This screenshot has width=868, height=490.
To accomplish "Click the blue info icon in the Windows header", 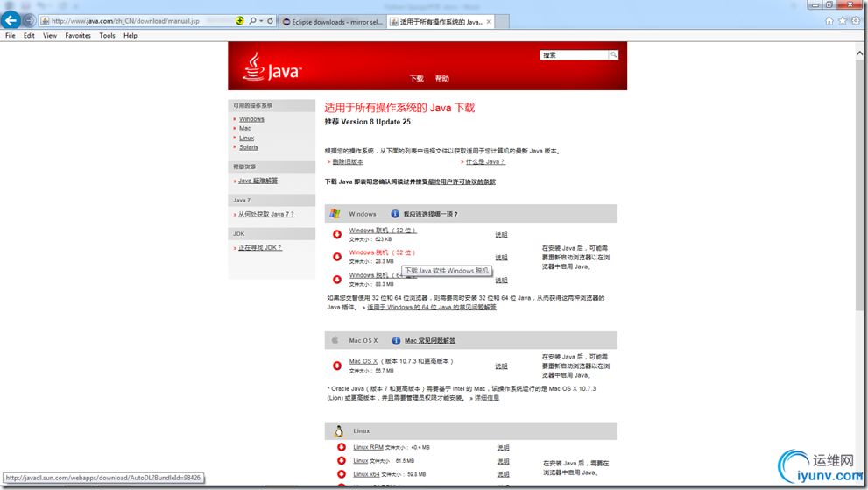I will (x=395, y=213).
